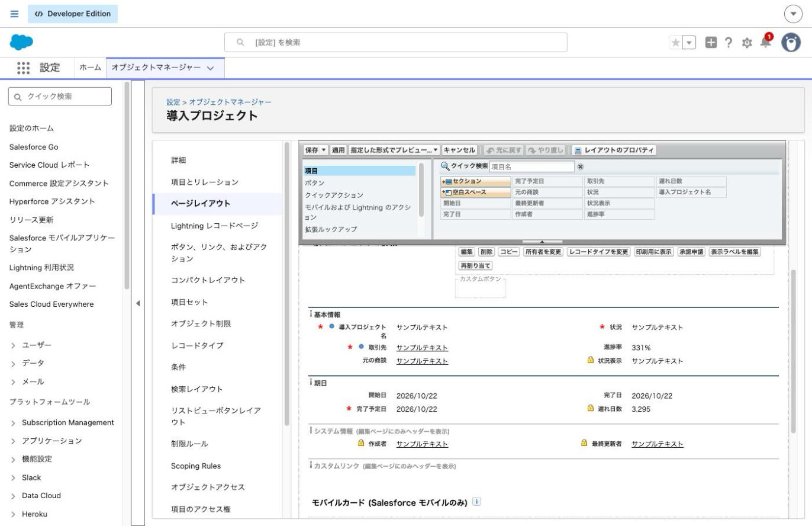Select the 空白スペース palette item
812x526 pixels.
point(475,193)
